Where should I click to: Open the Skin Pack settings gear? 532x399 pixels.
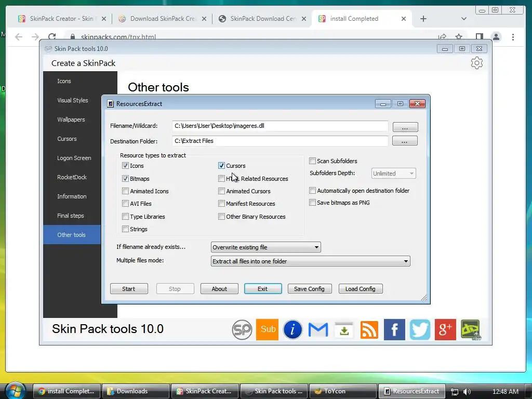click(477, 63)
